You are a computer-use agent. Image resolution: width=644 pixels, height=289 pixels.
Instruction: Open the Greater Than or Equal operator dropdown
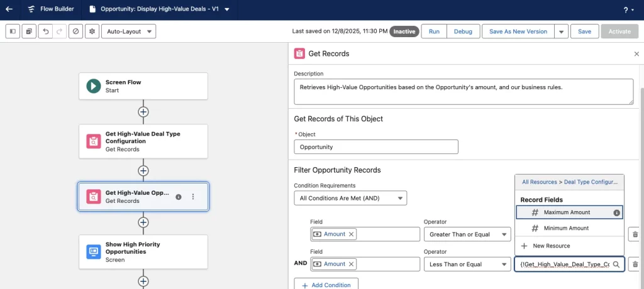coord(467,234)
